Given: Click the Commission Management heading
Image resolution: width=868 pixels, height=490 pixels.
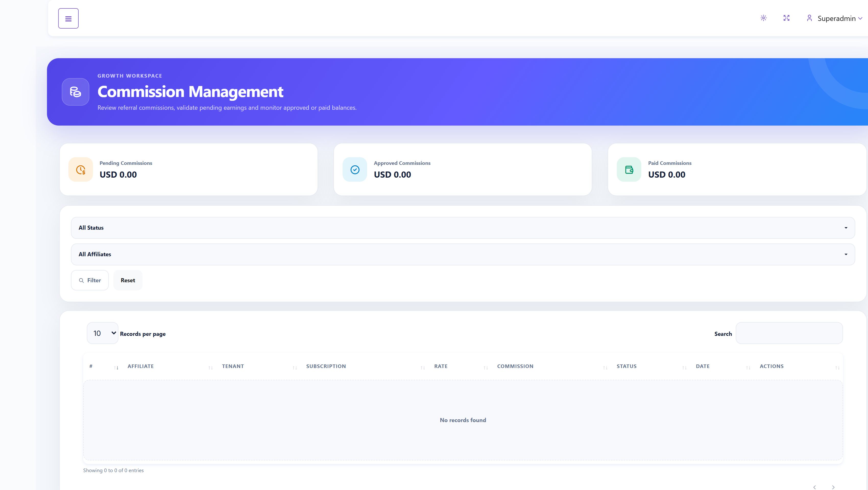Looking at the screenshot, I should (190, 92).
